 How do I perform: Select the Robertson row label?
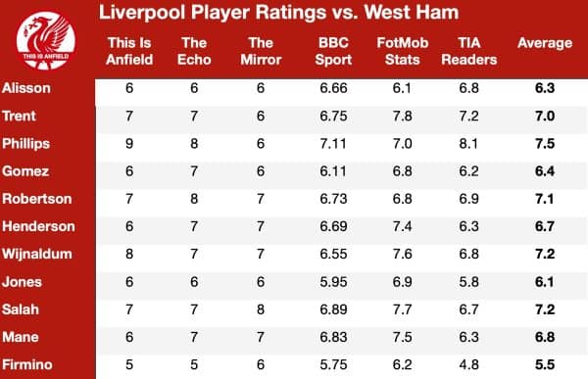click(37, 199)
